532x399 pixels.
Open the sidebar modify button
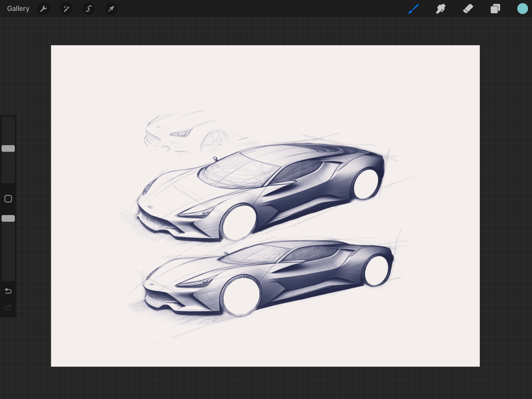point(8,199)
